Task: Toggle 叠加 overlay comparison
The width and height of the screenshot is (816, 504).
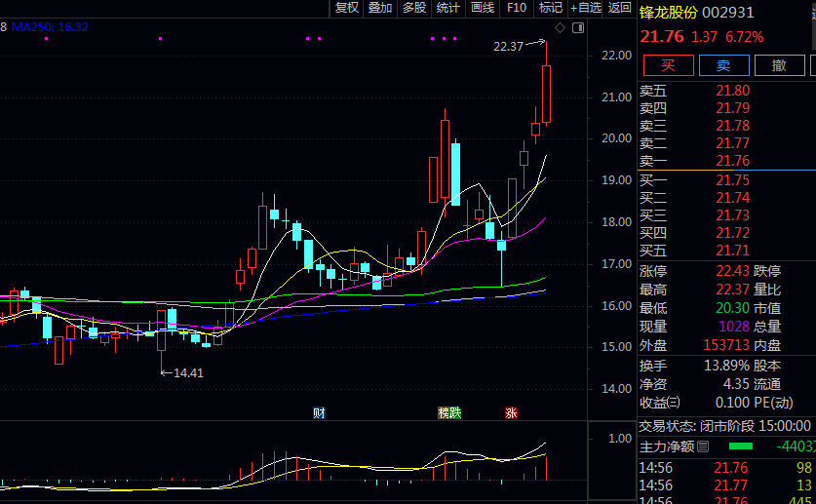Action: [x=380, y=8]
